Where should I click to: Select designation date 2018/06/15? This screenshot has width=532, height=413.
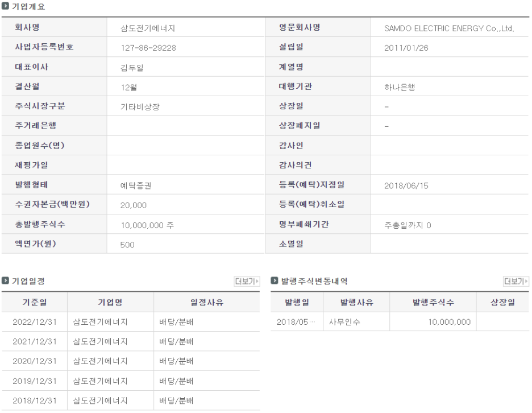click(x=406, y=185)
